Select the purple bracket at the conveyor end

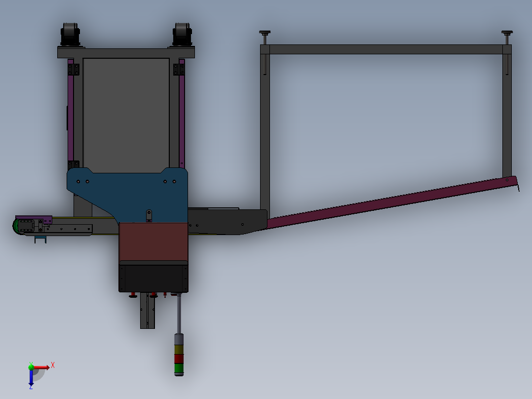pyautogui.click(x=34, y=219)
